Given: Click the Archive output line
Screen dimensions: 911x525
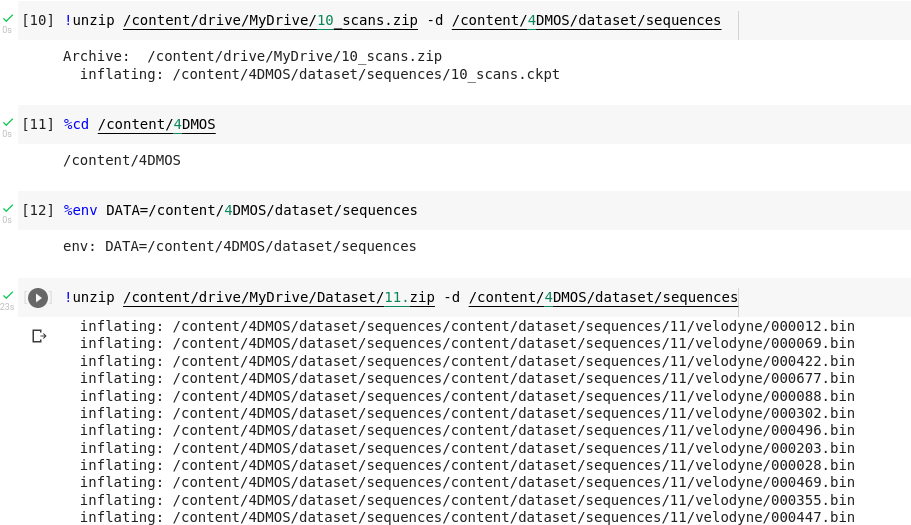Looking at the screenshot, I should click(x=252, y=56).
